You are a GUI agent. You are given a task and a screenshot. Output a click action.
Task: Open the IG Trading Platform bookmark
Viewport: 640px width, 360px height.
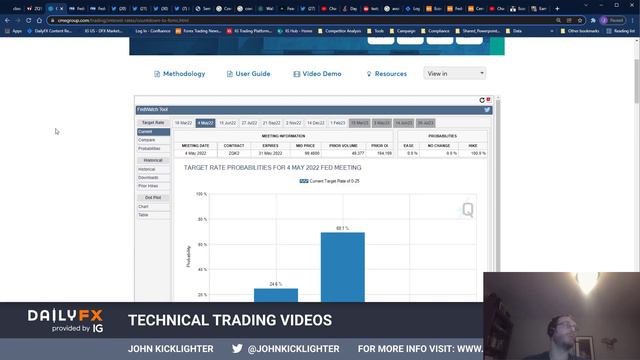pyautogui.click(x=249, y=31)
